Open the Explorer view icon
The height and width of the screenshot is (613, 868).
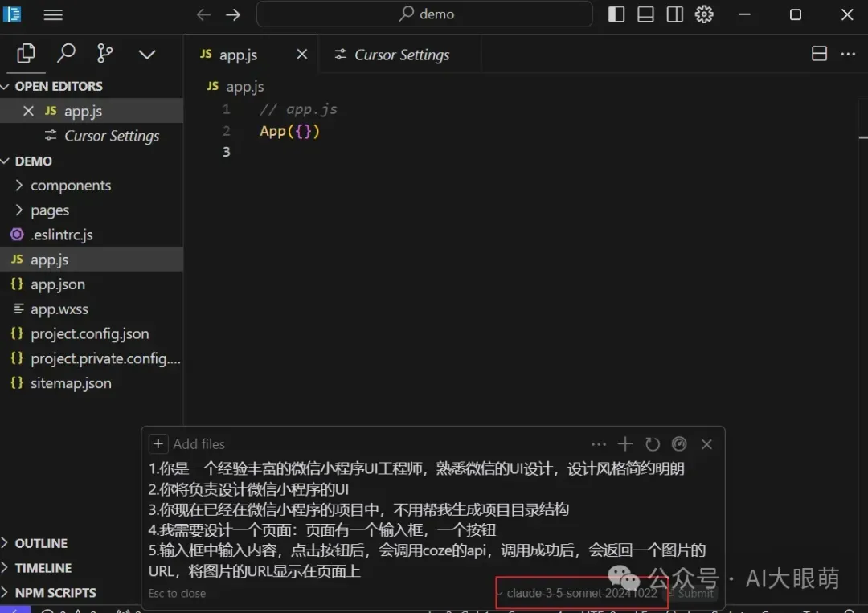[x=27, y=54]
